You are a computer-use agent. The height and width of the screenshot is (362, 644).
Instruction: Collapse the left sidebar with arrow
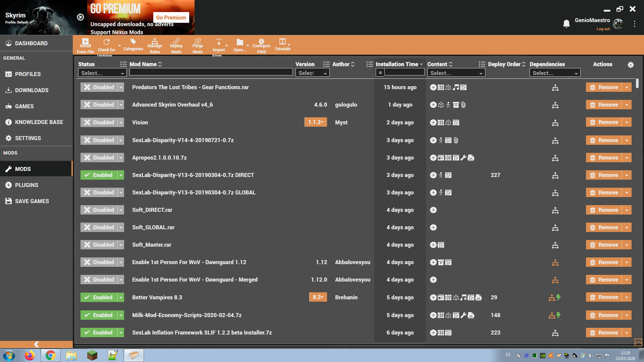(36, 344)
